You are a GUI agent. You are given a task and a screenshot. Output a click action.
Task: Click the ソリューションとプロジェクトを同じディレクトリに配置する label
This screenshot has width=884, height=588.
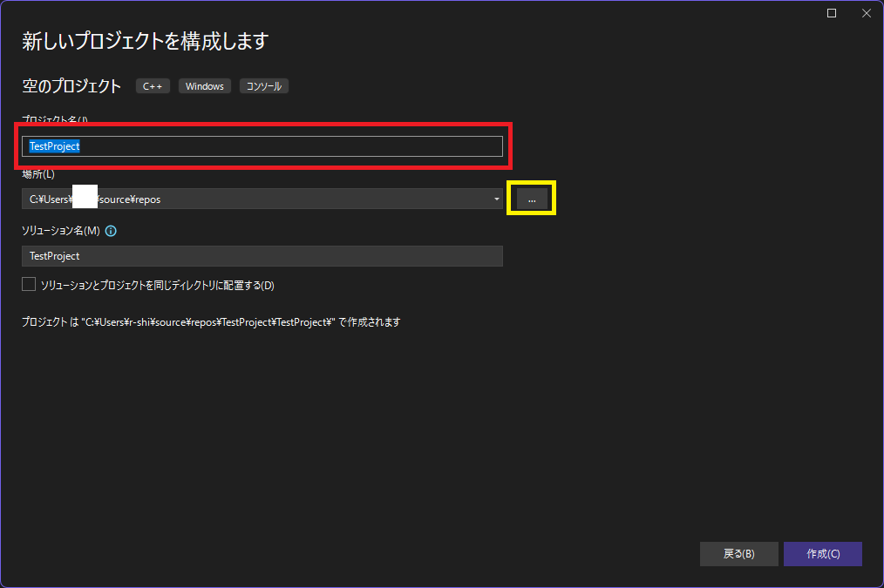[x=157, y=286]
